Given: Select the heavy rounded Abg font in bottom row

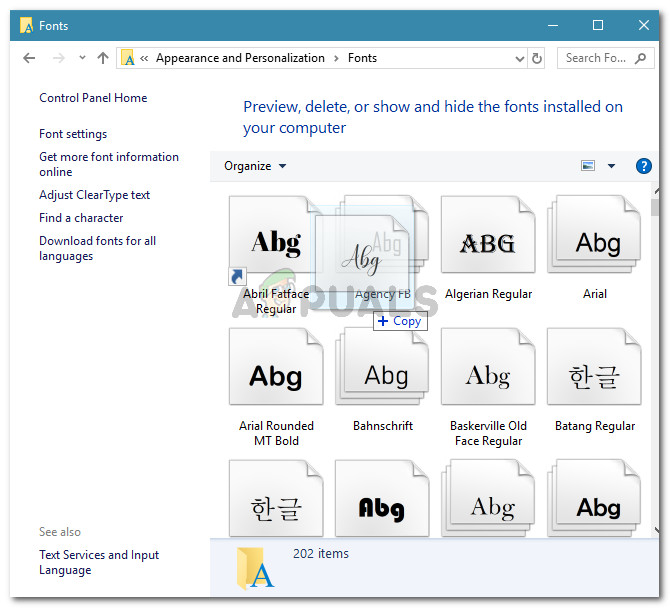Looking at the screenshot, I should coord(382,498).
